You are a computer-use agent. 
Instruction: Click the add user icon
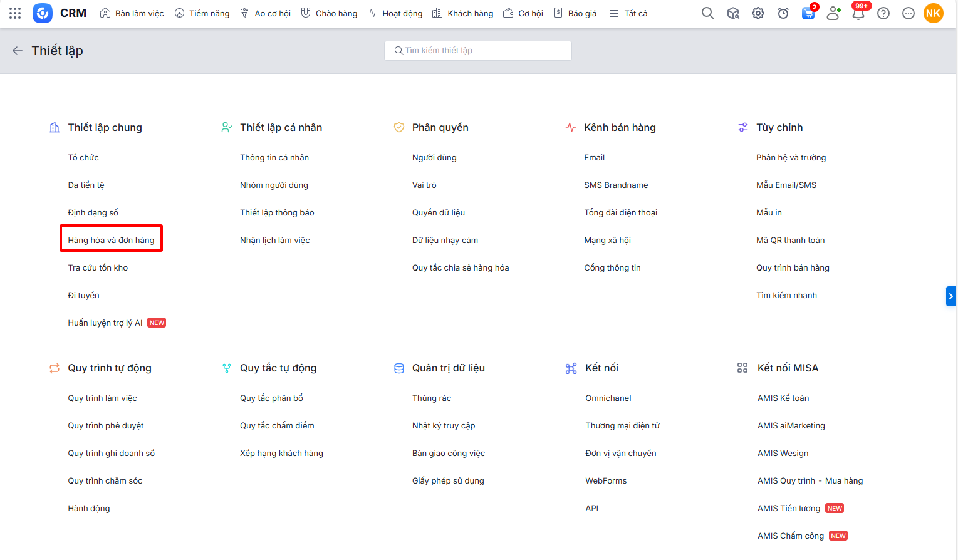point(833,13)
